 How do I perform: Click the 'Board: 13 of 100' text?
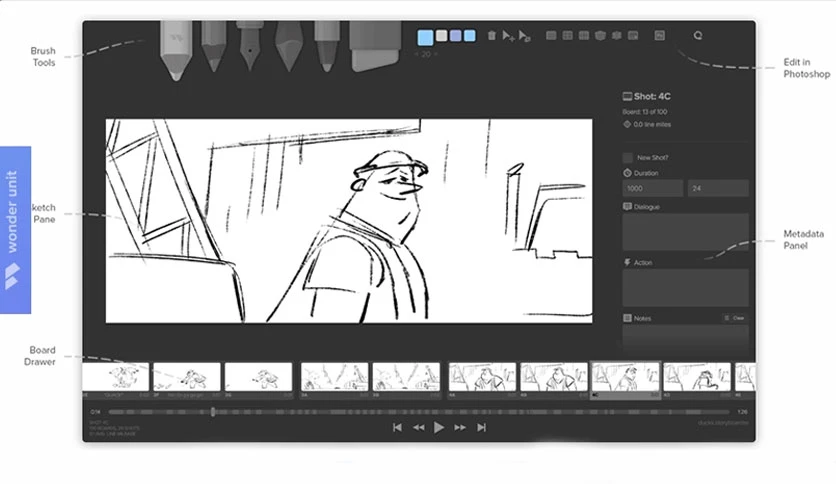(x=645, y=112)
